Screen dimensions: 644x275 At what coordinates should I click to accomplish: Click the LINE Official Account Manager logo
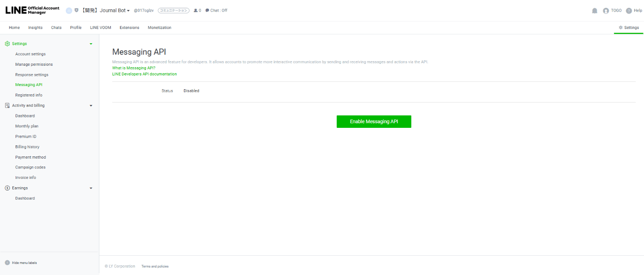32,10
